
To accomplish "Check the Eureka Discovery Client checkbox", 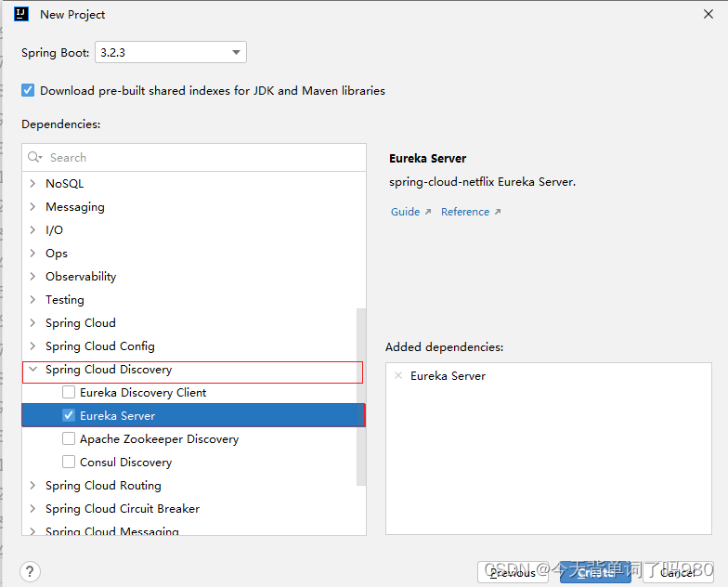I will coord(69,392).
